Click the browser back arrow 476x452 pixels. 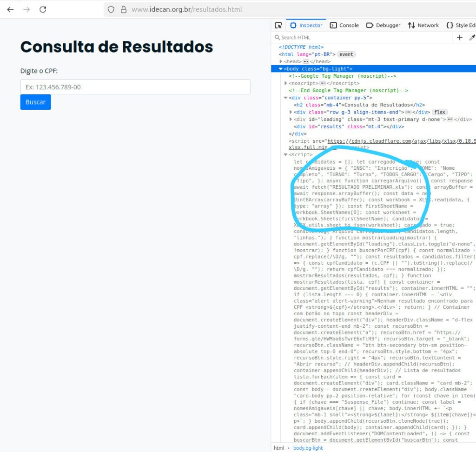[10, 9]
